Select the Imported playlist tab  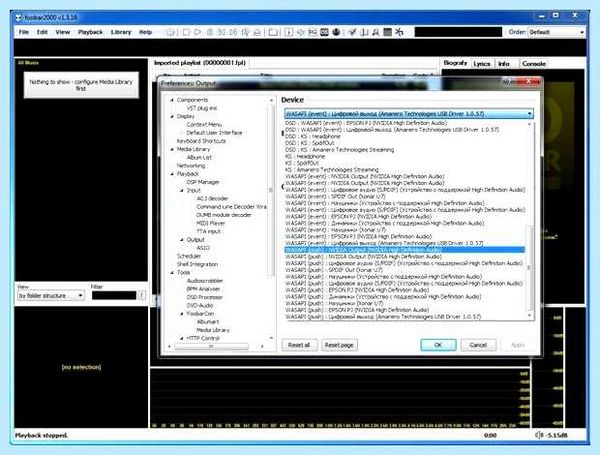tap(200, 63)
